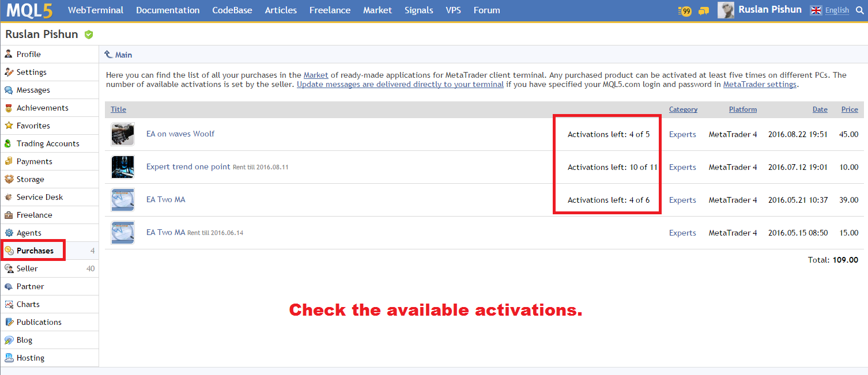Click the Achievements medal icon
This screenshot has width=868, height=375.
(x=9, y=108)
